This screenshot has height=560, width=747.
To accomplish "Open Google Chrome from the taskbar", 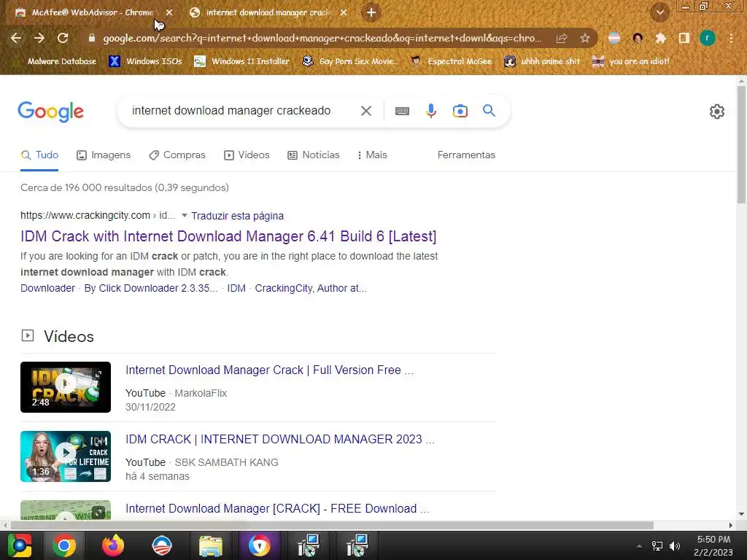I will [x=64, y=545].
